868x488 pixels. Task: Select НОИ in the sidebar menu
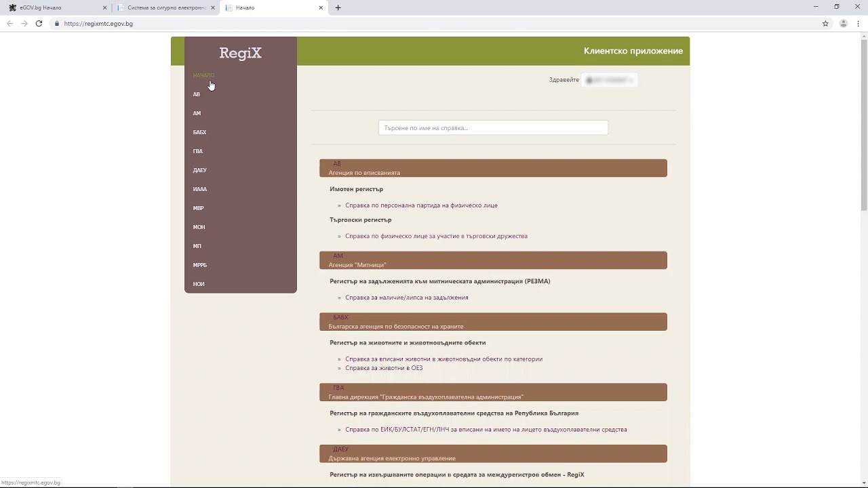(199, 284)
